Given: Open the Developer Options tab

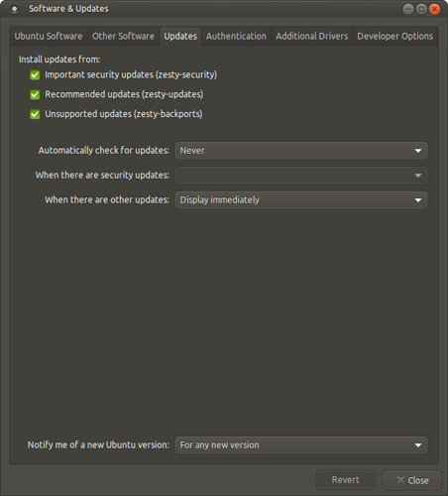Looking at the screenshot, I should click(x=395, y=36).
